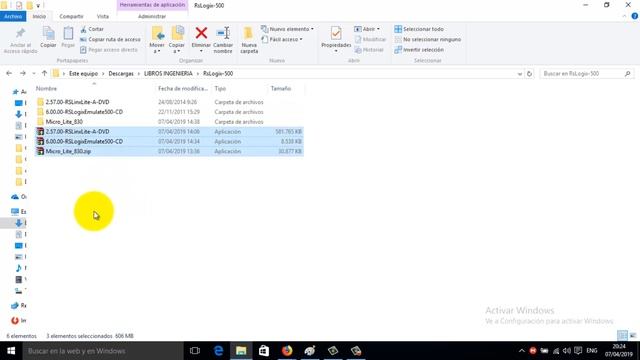Switch to the Vista tab
This screenshot has height=360, width=640.
point(103,16)
